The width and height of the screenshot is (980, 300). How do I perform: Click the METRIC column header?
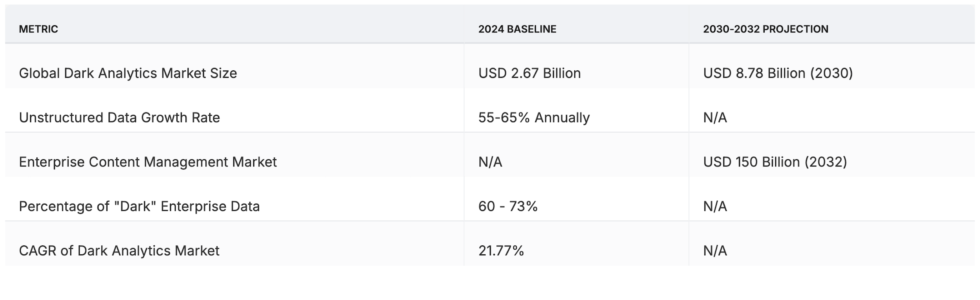pos(39,29)
